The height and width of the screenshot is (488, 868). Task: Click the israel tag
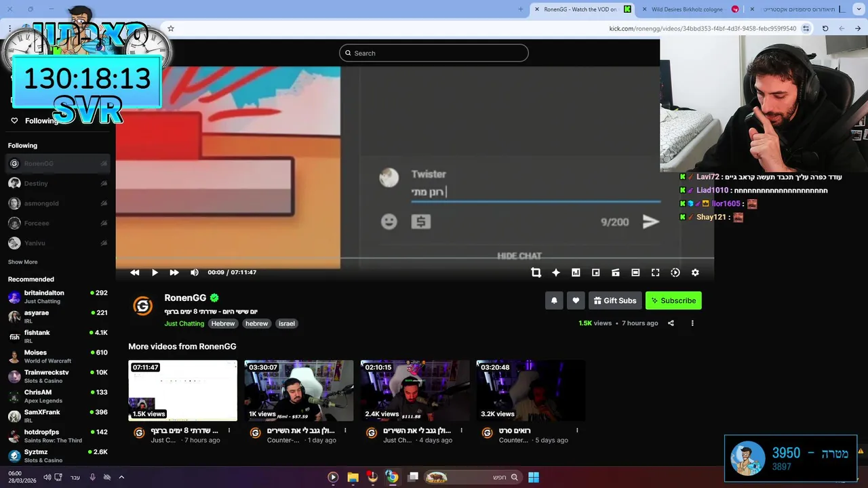click(x=287, y=323)
